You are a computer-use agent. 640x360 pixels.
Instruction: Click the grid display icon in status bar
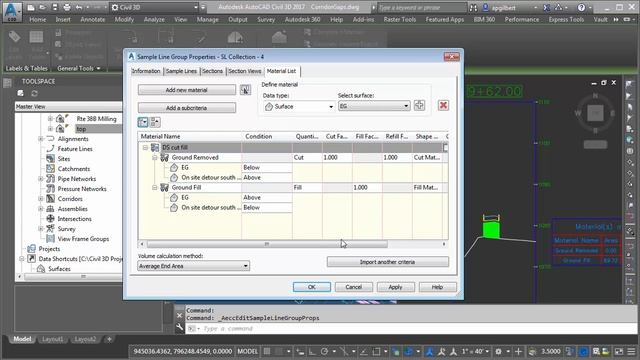pos(267,351)
